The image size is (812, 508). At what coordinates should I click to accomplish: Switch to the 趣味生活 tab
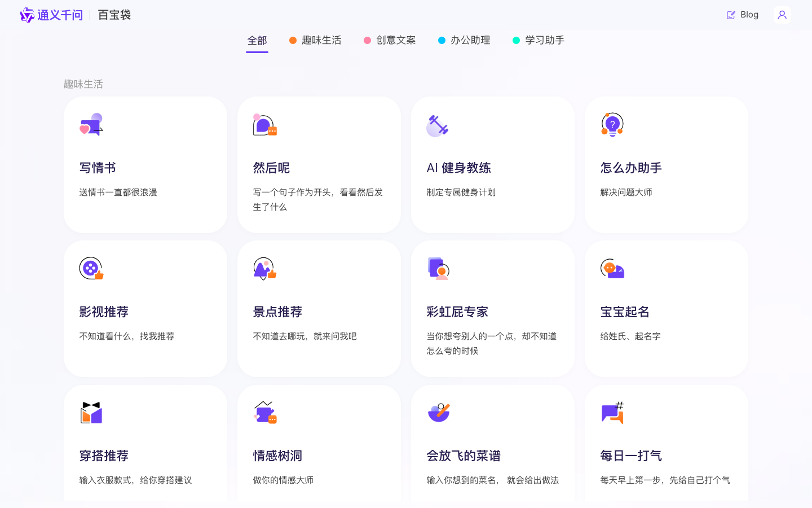[x=322, y=40]
